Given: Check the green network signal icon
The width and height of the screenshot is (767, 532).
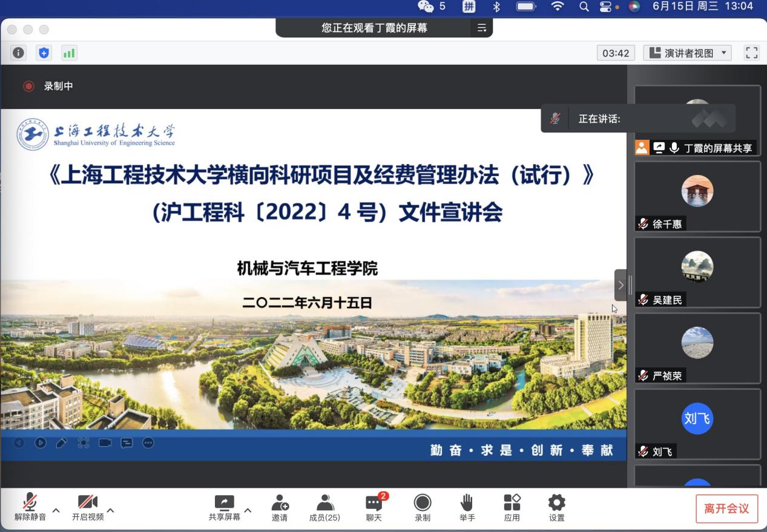Looking at the screenshot, I should pos(69,53).
